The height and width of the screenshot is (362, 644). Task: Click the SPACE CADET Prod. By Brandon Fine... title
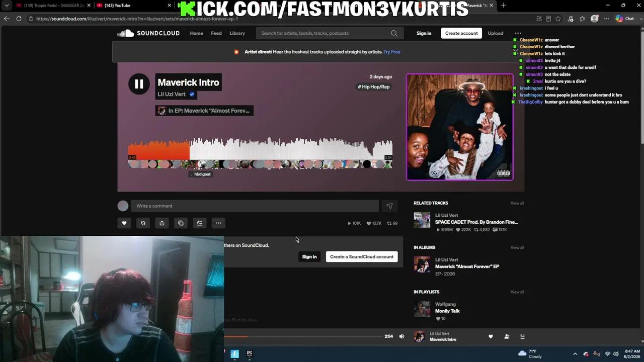click(476, 222)
